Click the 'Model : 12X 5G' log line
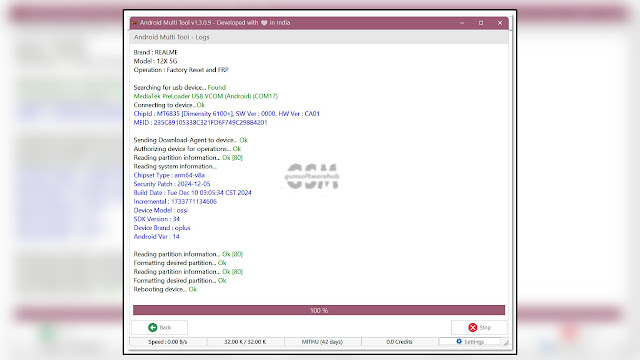This screenshot has width=640, height=360. coord(155,61)
